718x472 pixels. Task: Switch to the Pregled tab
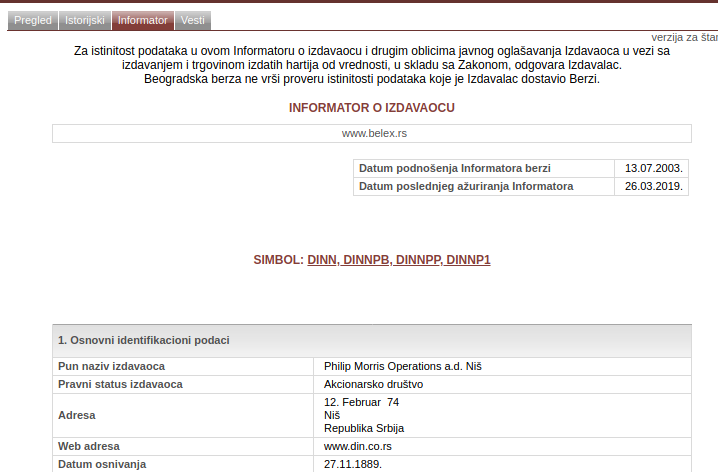[33, 21]
